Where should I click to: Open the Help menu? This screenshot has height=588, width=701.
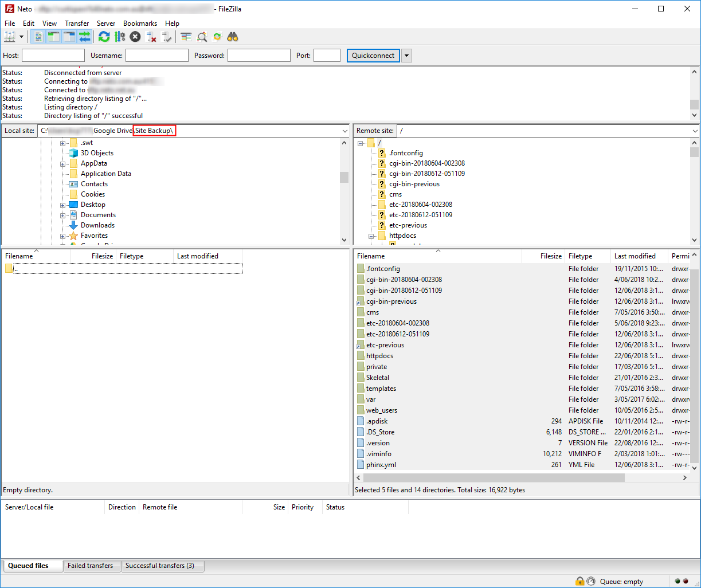click(172, 23)
